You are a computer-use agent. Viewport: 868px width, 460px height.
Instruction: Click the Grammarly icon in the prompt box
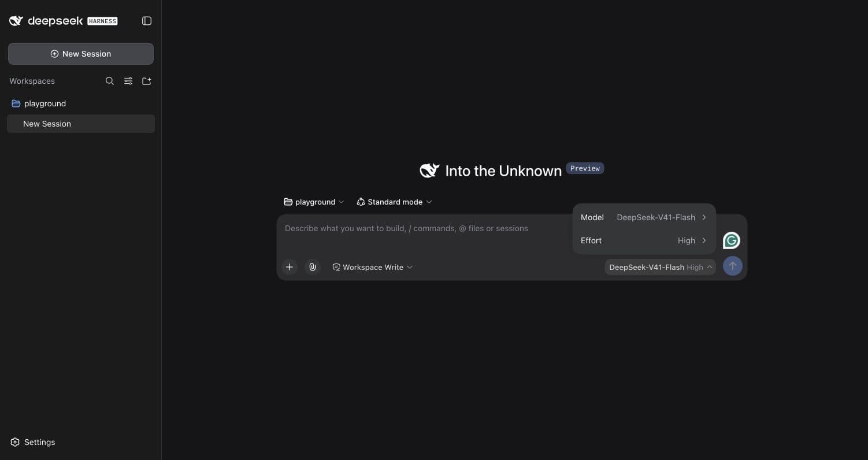pyautogui.click(x=732, y=240)
